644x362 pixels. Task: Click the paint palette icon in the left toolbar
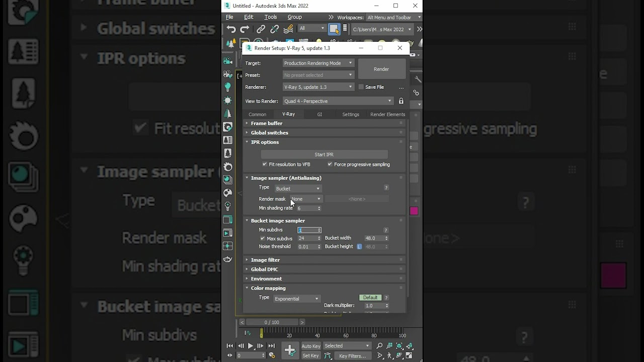(227, 193)
